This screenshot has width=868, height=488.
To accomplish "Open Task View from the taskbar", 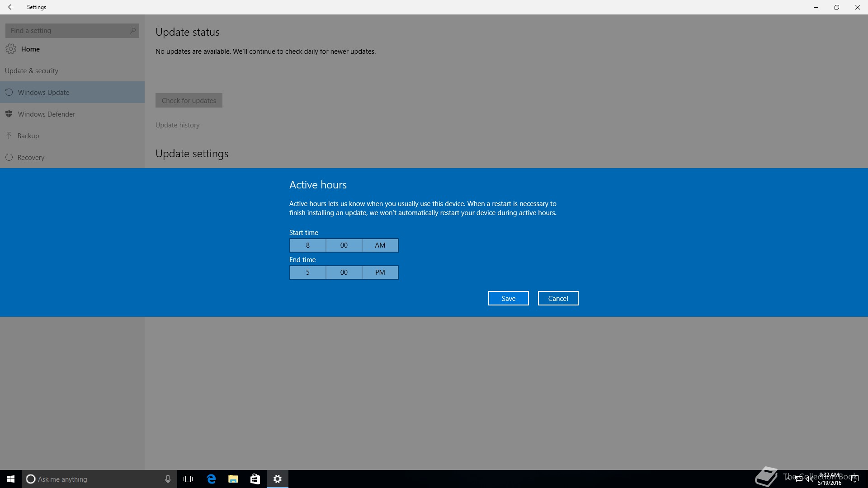I will 188,479.
